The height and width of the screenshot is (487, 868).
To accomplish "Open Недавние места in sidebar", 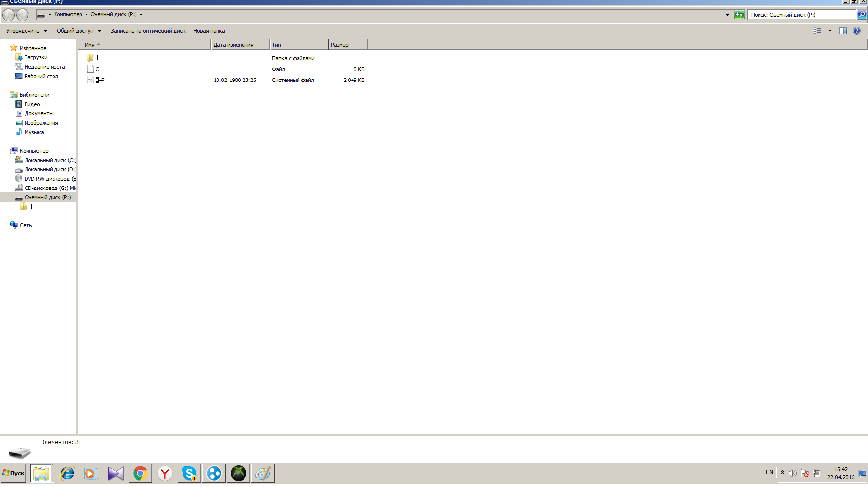I will point(45,67).
